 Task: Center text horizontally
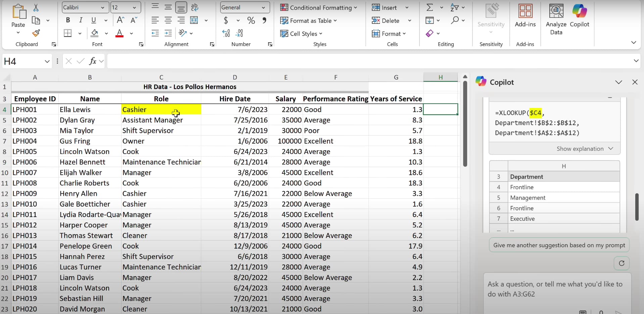point(168,20)
